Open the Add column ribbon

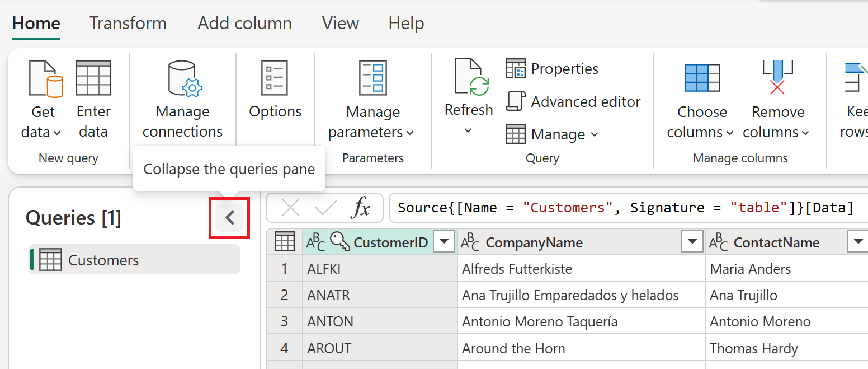tap(244, 23)
